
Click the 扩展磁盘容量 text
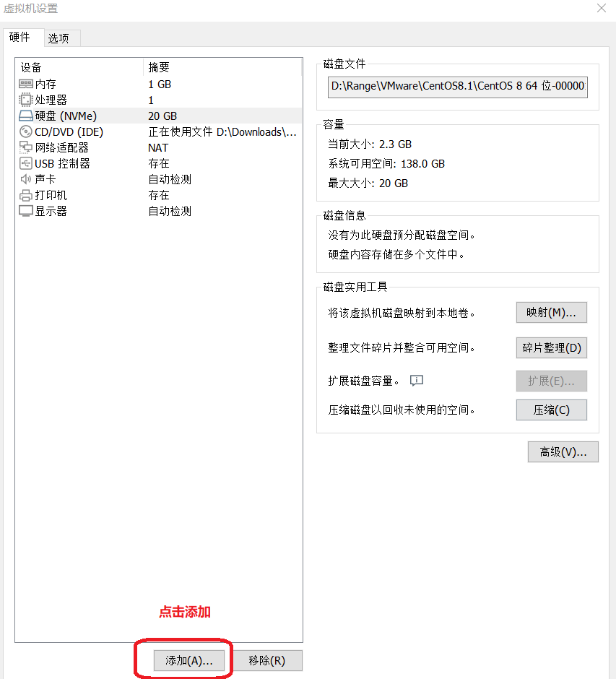[x=364, y=381]
